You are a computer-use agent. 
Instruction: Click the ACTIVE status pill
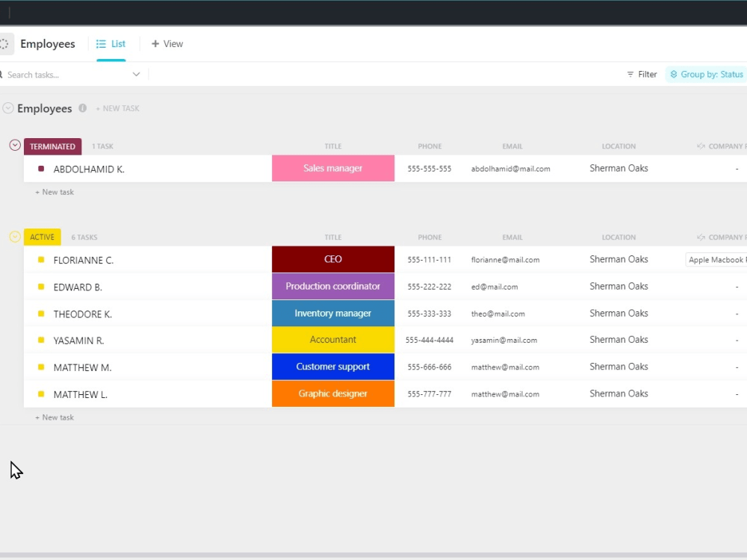point(42,237)
